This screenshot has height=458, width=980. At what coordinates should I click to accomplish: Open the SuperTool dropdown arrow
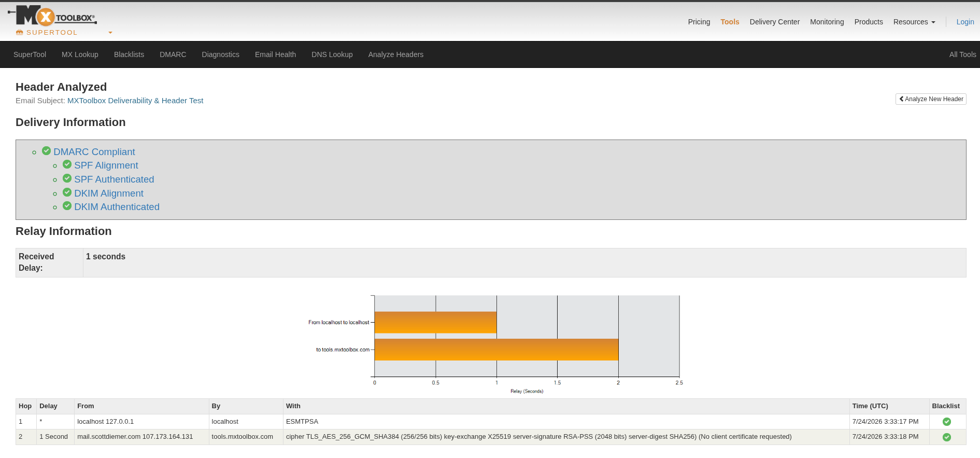click(x=110, y=33)
